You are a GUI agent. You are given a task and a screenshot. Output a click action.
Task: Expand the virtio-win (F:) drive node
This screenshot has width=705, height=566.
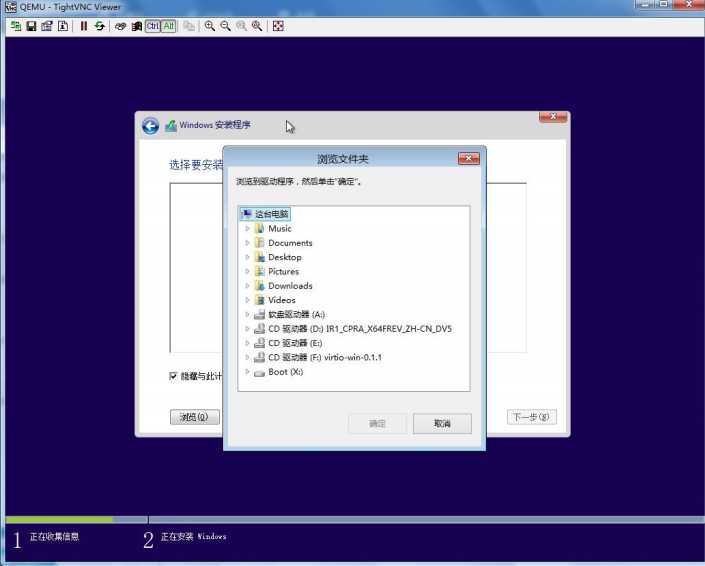click(x=247, y=357)
